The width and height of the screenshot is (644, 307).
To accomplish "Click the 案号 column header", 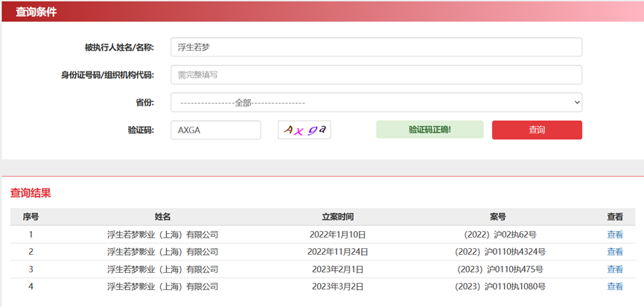I will (x=497, y=217).
